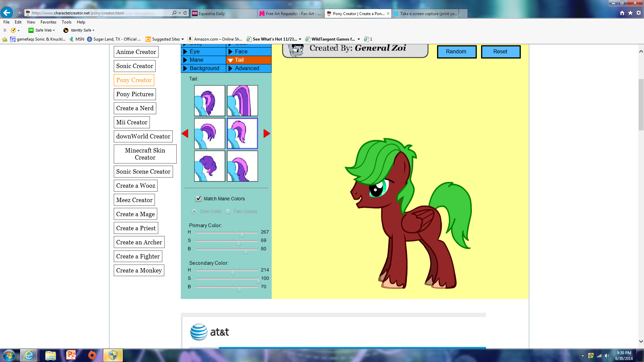Toggle the Match Mane Colors checkbox

point(199,198)
